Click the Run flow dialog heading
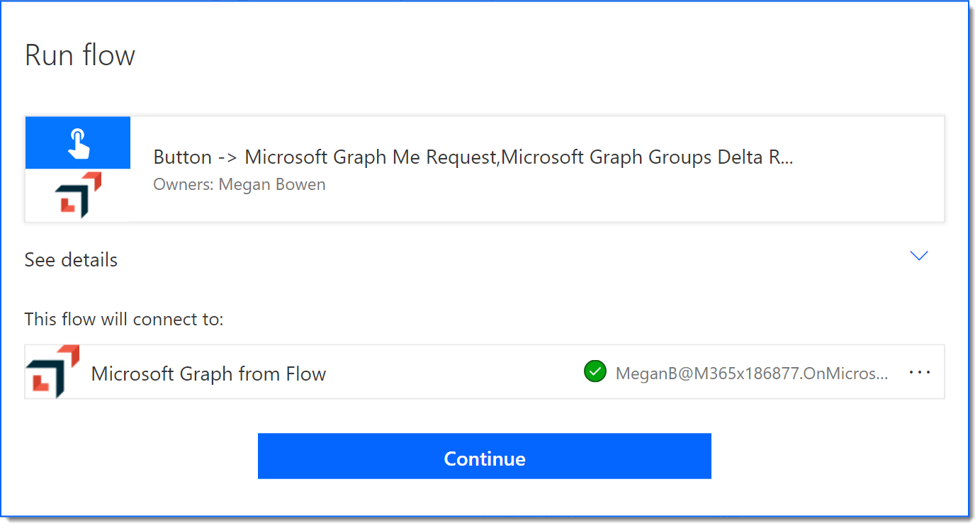980x528 pixels. coord(80,55)
